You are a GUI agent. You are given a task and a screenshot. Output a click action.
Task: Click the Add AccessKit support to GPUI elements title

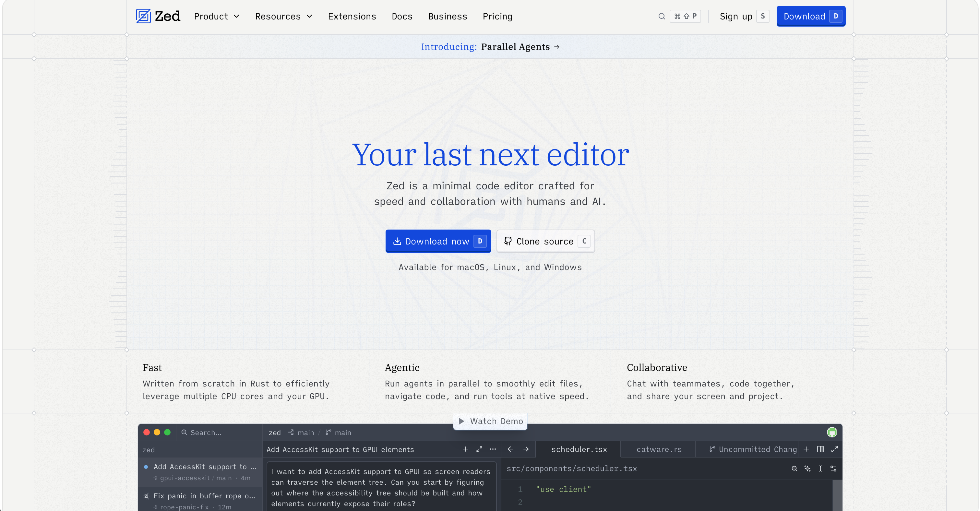(x=340, y=449)
